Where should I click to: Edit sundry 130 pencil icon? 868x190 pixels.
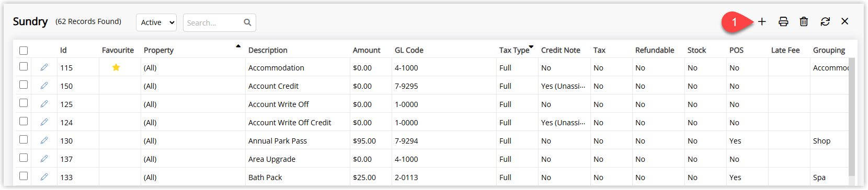coord(44,140)
